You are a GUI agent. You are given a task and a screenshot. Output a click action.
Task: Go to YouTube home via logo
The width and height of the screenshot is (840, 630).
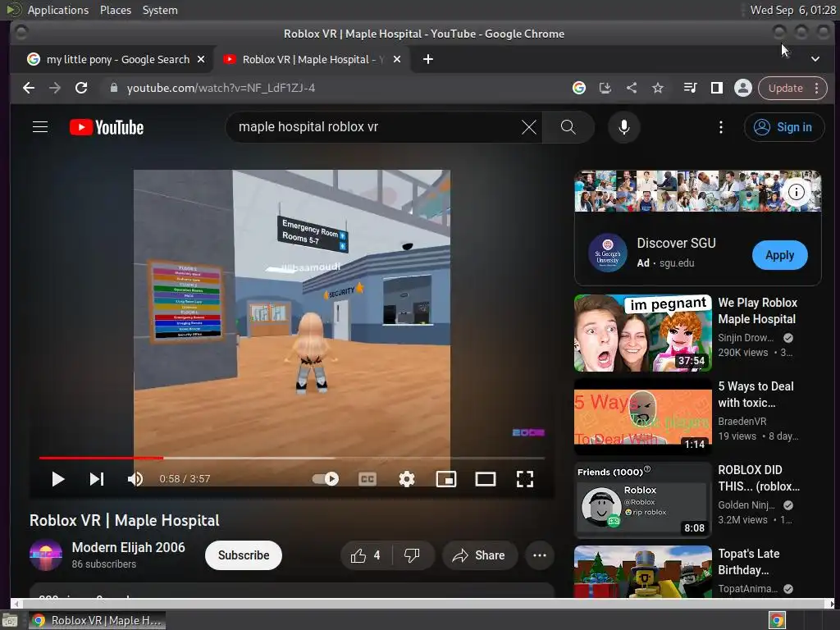(107, 127)
